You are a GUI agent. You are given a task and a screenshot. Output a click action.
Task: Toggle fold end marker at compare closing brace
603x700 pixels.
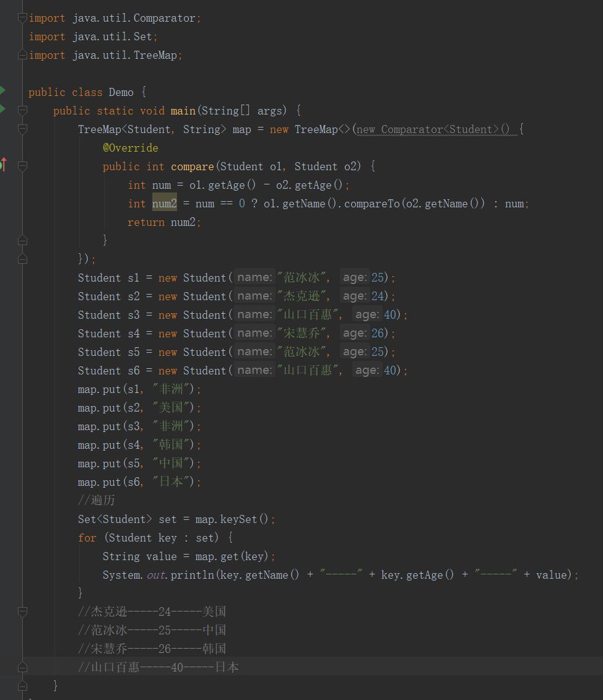22,240
